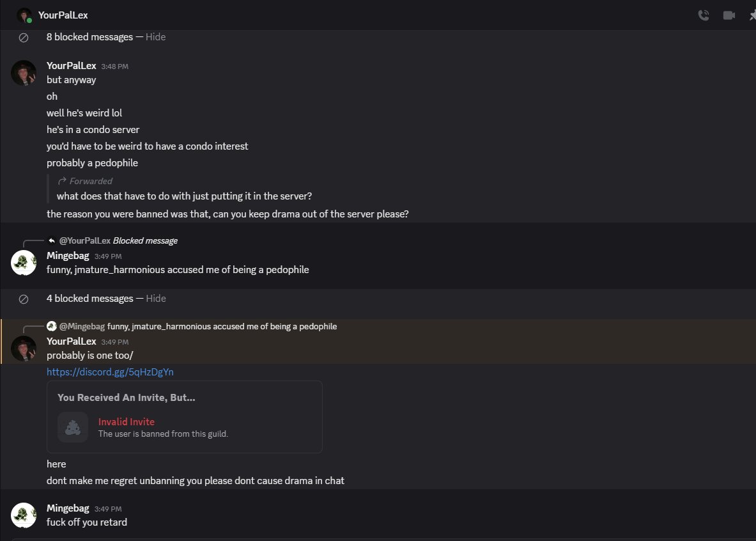Hide the 4 blocked messages
Screen dimensions: 756x541
[156, 299]
